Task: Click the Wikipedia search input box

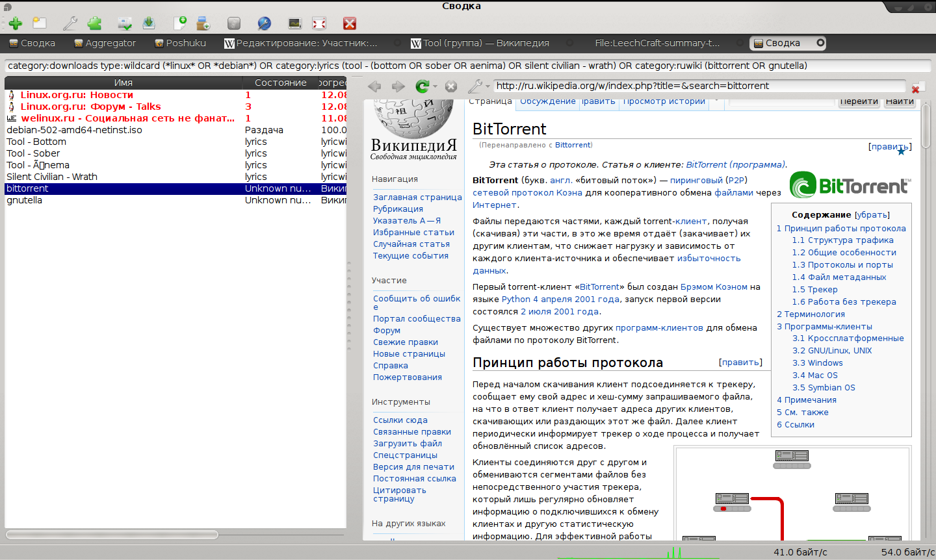Action: pyautogui.click(x=781, y=101)
